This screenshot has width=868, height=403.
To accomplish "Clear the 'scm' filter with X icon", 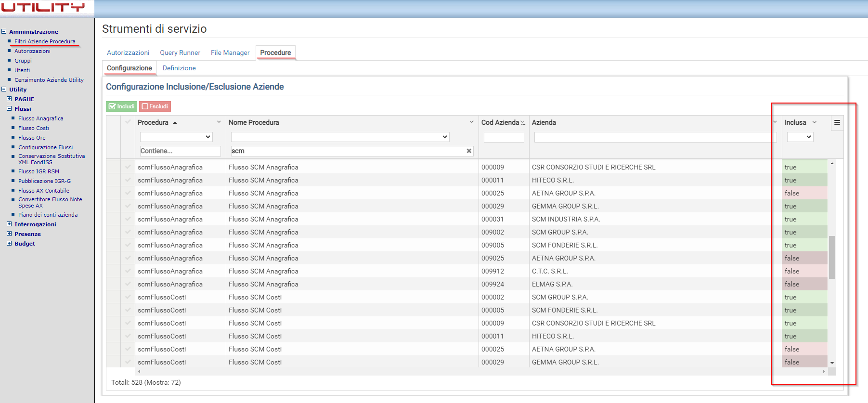I will [x=469, y=151].
